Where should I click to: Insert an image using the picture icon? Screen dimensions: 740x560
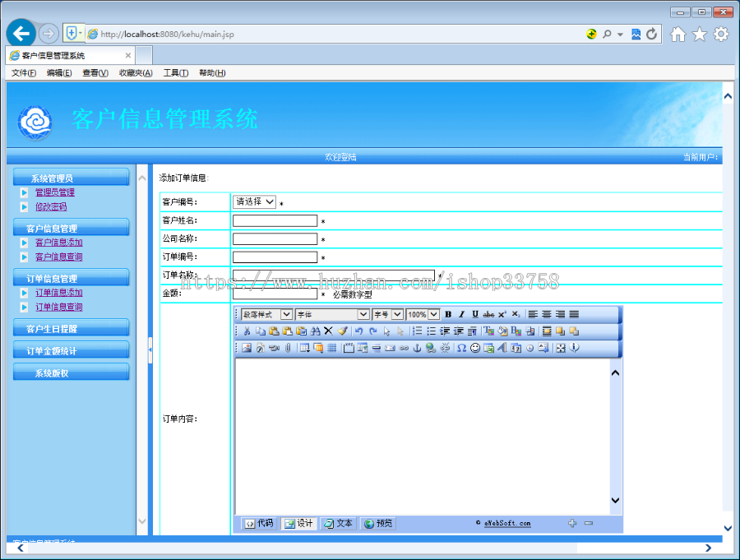[245, 348]
